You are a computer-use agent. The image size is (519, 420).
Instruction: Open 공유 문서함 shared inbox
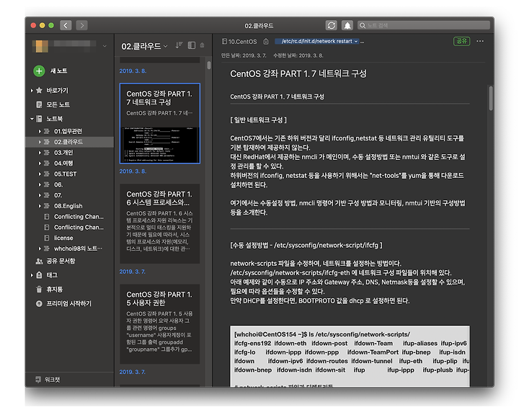[x=61, y=261]
